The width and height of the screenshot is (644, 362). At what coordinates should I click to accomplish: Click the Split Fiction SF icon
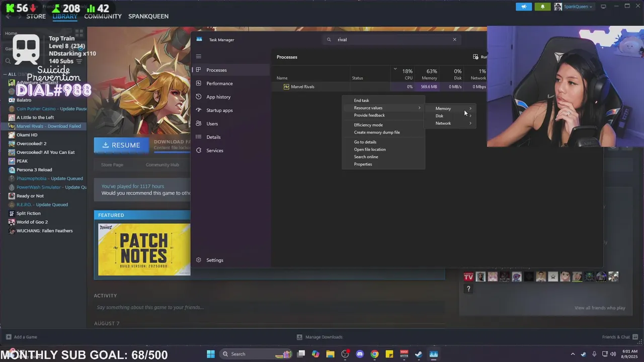tap(12, 213)
